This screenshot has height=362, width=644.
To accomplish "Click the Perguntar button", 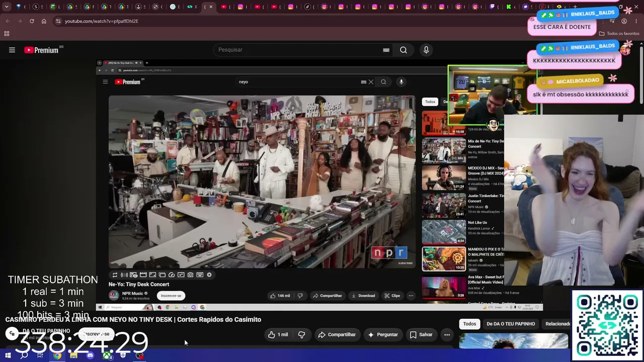I will pyautogui.click(x=383, y=335).
